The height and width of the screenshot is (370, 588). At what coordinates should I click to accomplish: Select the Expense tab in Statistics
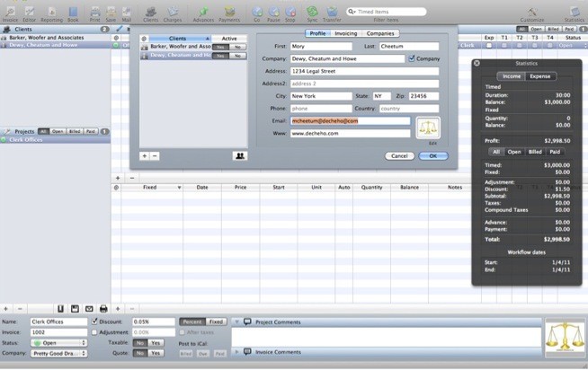540,76
